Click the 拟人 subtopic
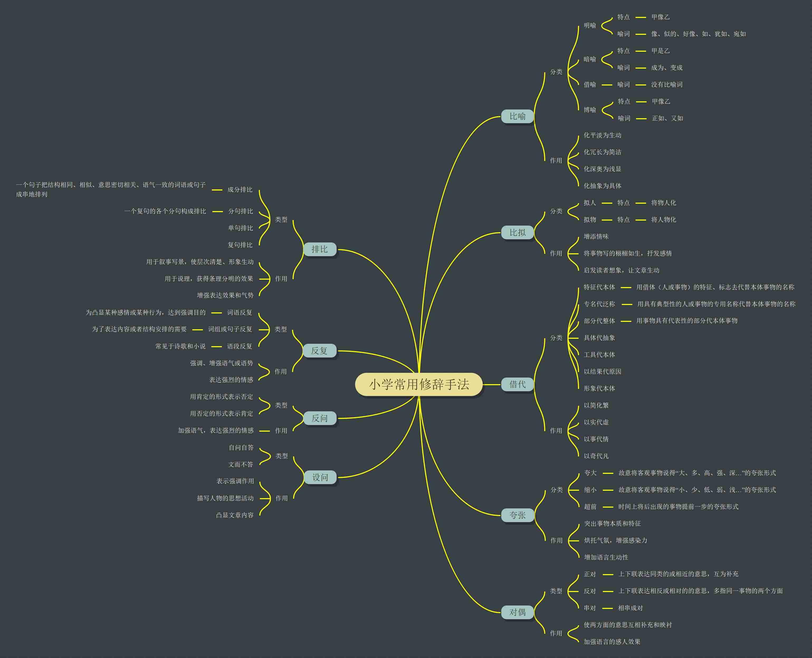 pyautogui.click(x=590, y=203)
